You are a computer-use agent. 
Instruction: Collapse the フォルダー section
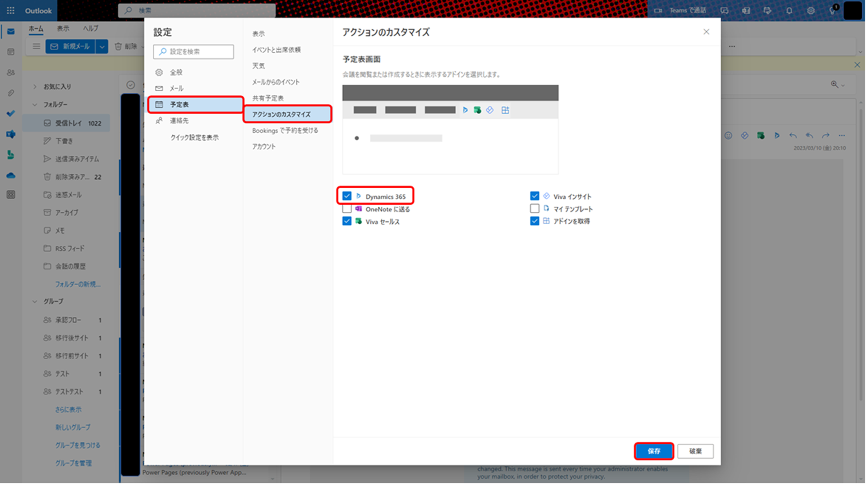[35, 105]
